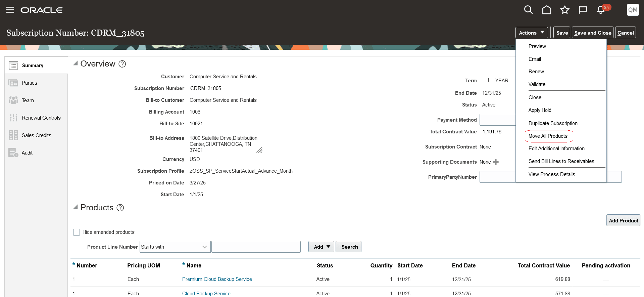This screenshot has height=297, width=644.
Task: Click the Payment Method field
Action: (x=498, y=120)
